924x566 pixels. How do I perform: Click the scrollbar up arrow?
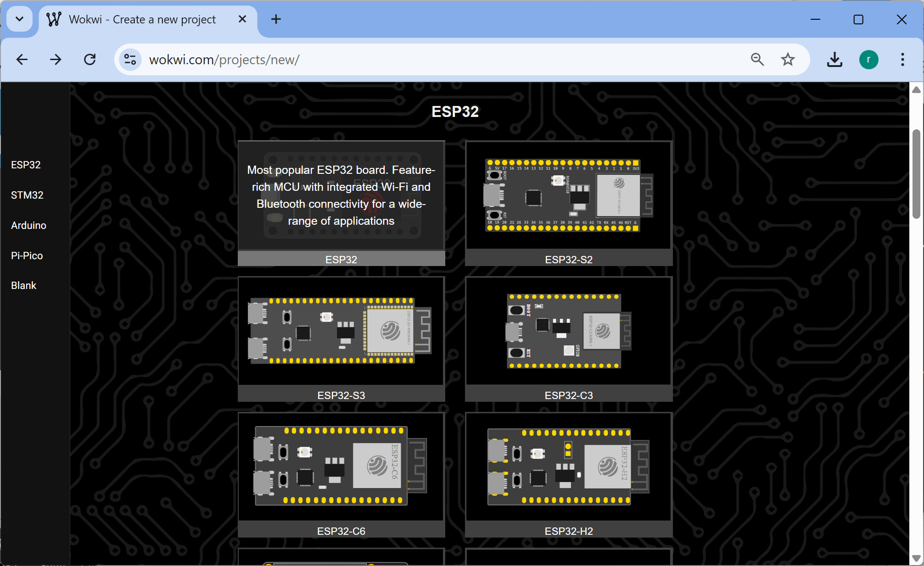pos(916,90)
